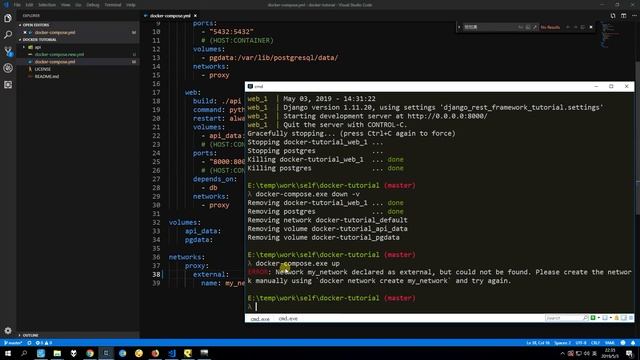Toggle Use Regular Expression in find widget
Image resolution: width=640 pixels, height=360 pixels.
pyautogui.click(x=535, y=27)
